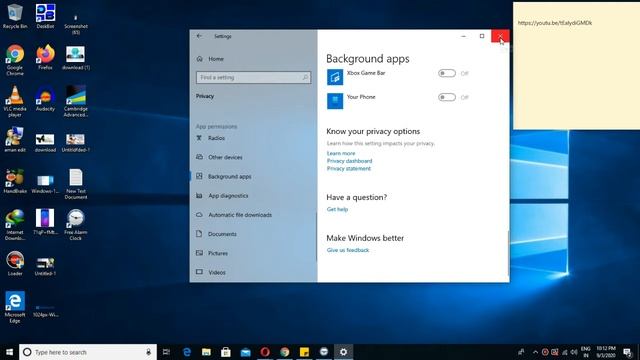The image size is (640, 360).
Task: Click the Settings gear on taskbar
Action: (x=343, y=352)
